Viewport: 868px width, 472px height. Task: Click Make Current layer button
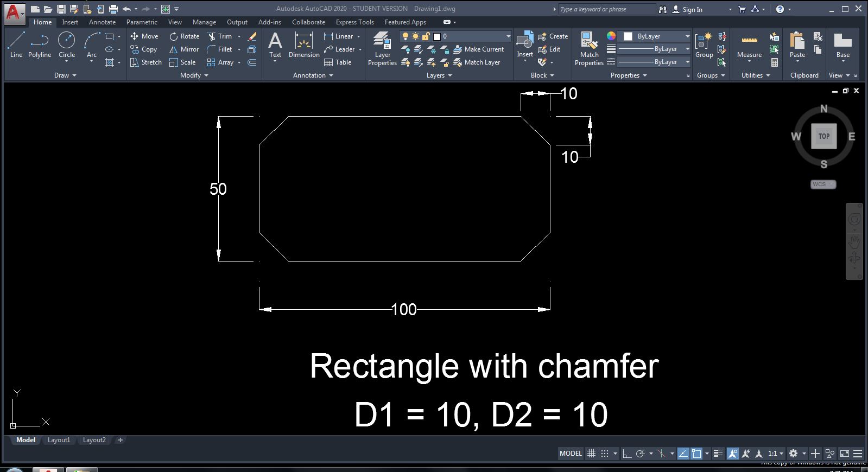pyautogui.click(x=479, y=49)
